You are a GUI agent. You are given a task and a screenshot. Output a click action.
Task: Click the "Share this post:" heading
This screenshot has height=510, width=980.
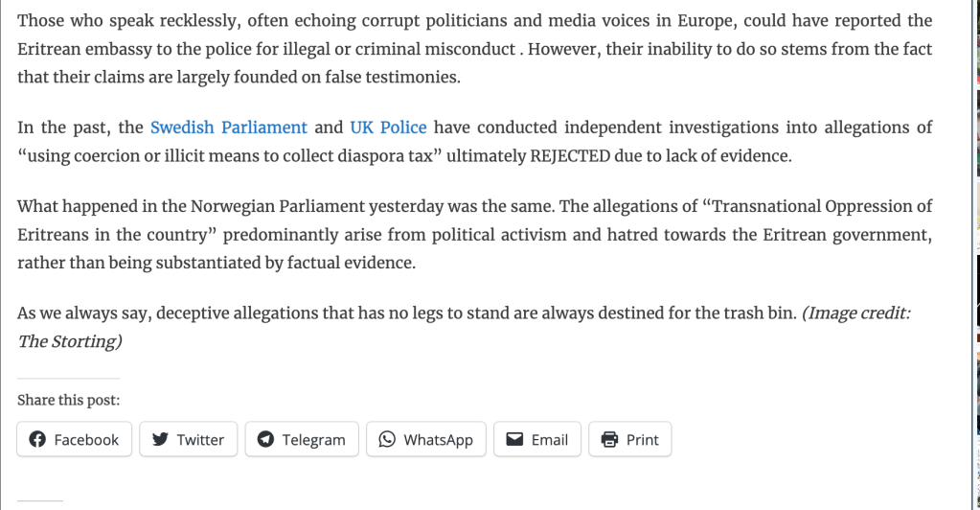(69, 400)
